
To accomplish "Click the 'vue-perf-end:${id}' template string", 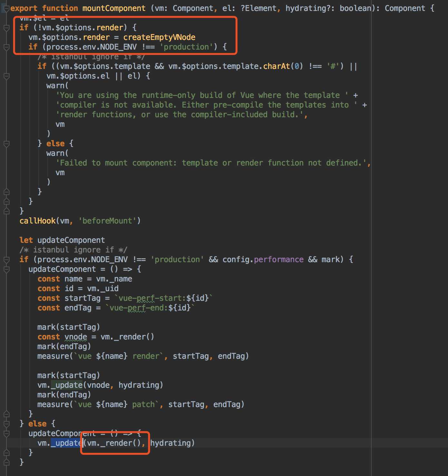I will pos(150,308).
